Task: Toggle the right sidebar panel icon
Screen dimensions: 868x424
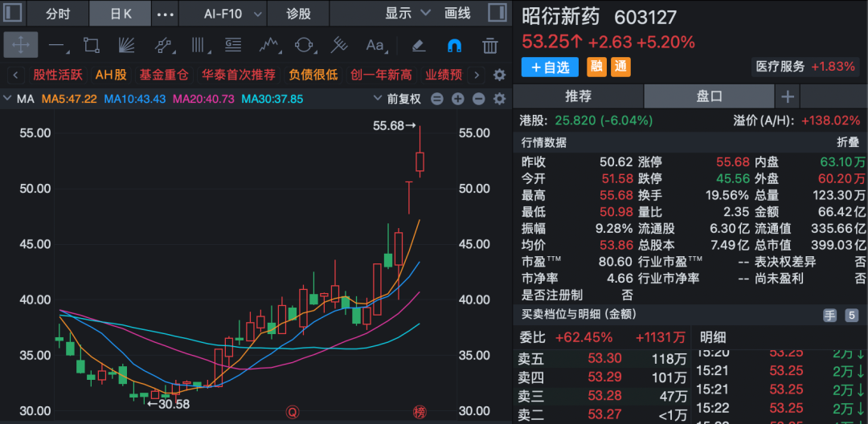Action: [x=497, y=13]
